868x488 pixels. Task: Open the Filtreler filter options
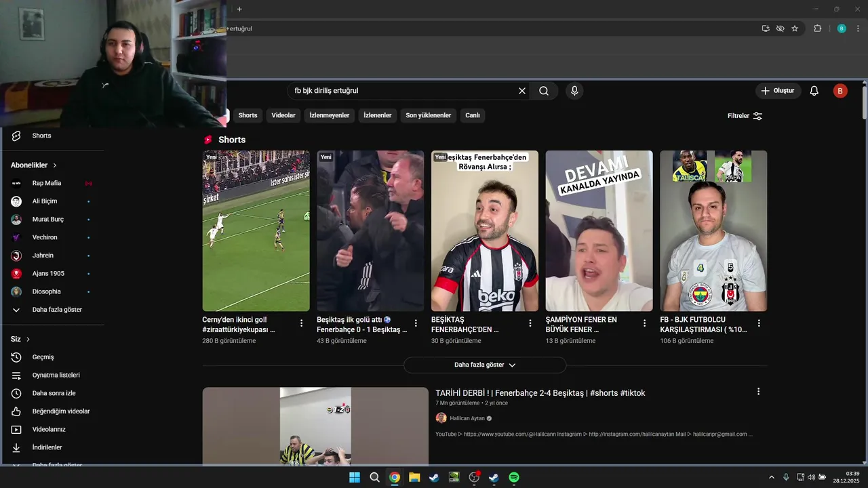pos(745,116)
